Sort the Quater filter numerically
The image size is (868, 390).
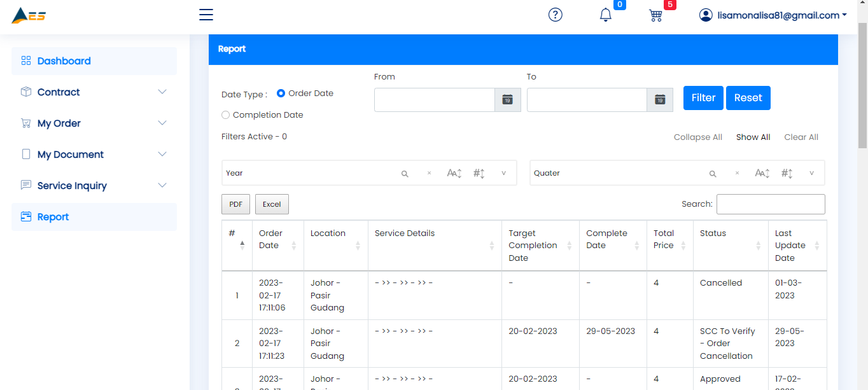pyautogui.click(x=787, y=173)
